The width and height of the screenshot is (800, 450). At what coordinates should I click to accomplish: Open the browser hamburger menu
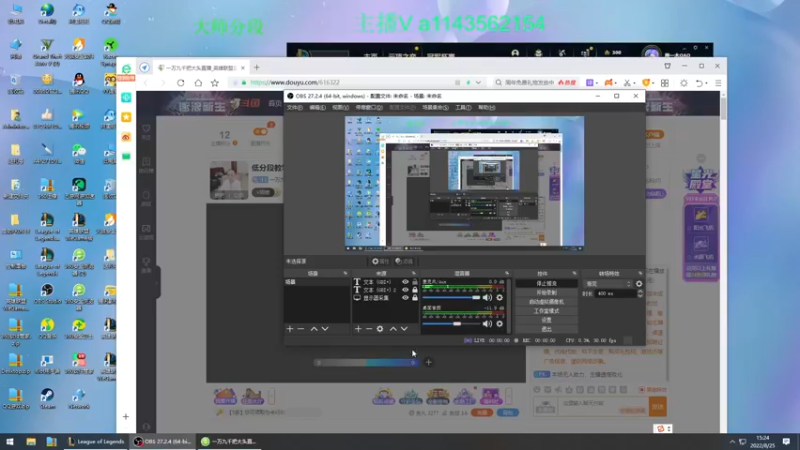point(718,83)
